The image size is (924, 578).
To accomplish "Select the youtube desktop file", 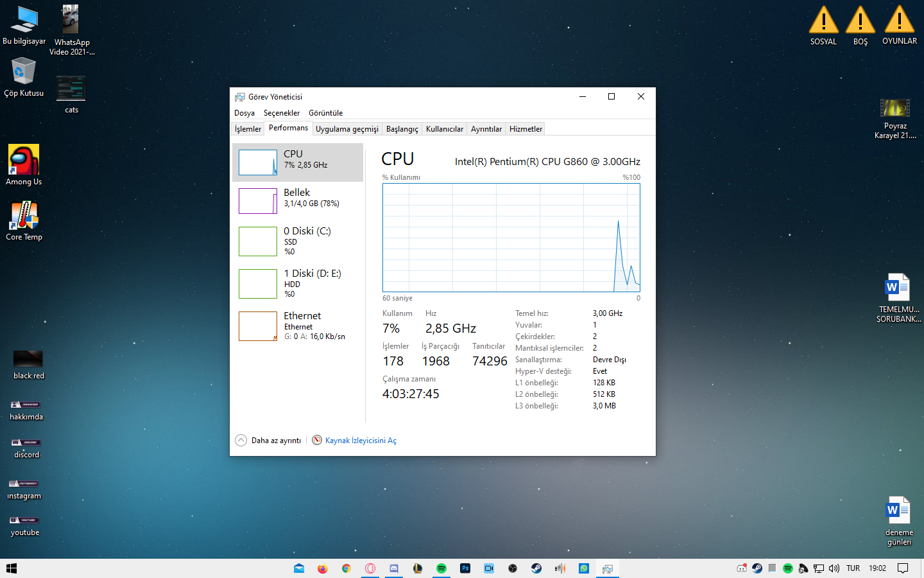I will point(24,527).
